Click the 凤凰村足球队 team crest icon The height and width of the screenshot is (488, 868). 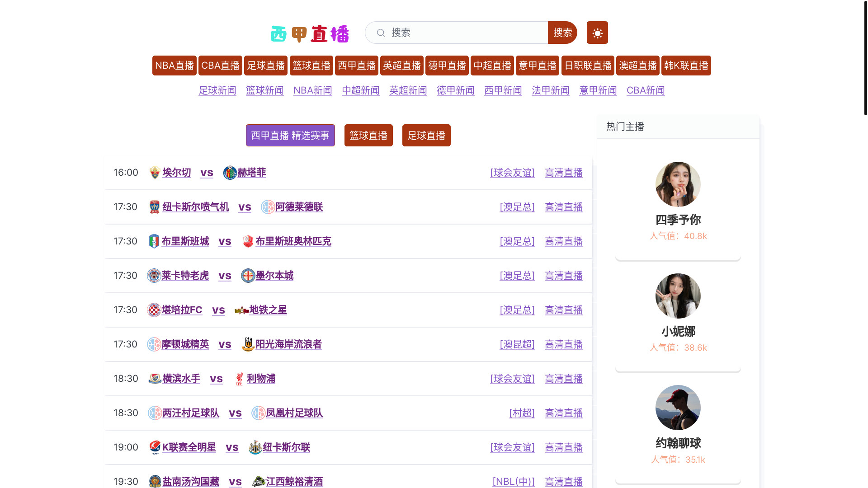click(x=258, y=413)
